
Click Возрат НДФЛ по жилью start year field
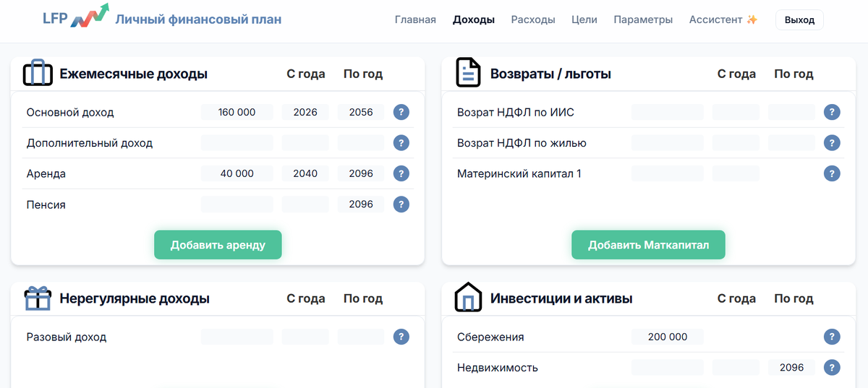[x=736, y=143]
